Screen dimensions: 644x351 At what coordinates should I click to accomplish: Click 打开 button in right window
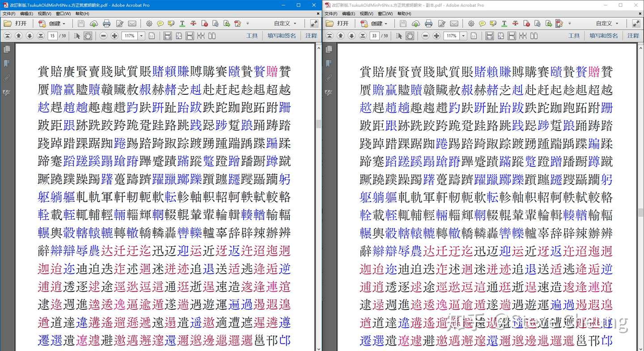[338, 24]
